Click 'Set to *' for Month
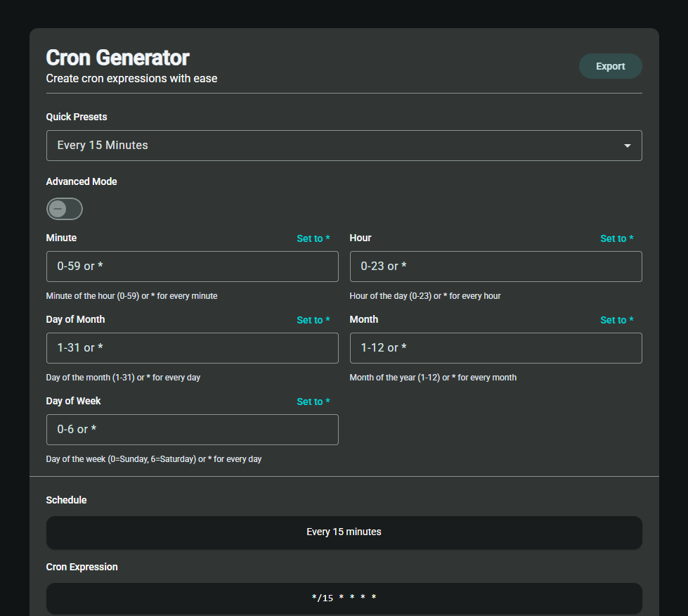Image resolution: width=688 pixels, height=616 pixels. click(616, 320)
